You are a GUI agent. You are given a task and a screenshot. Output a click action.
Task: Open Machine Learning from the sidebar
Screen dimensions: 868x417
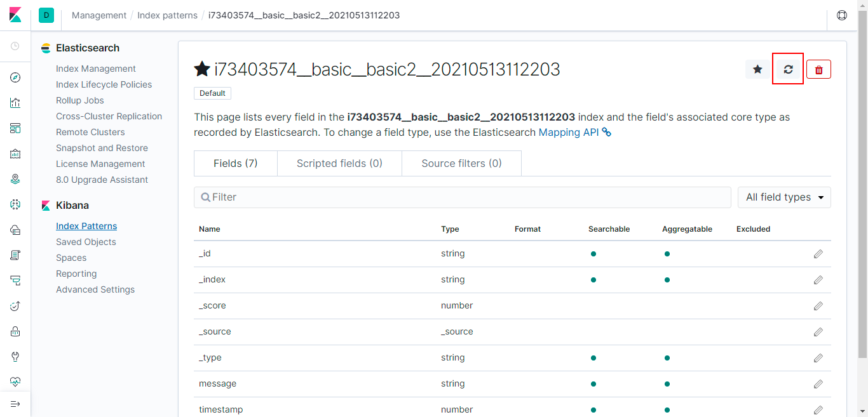(15, 204)
